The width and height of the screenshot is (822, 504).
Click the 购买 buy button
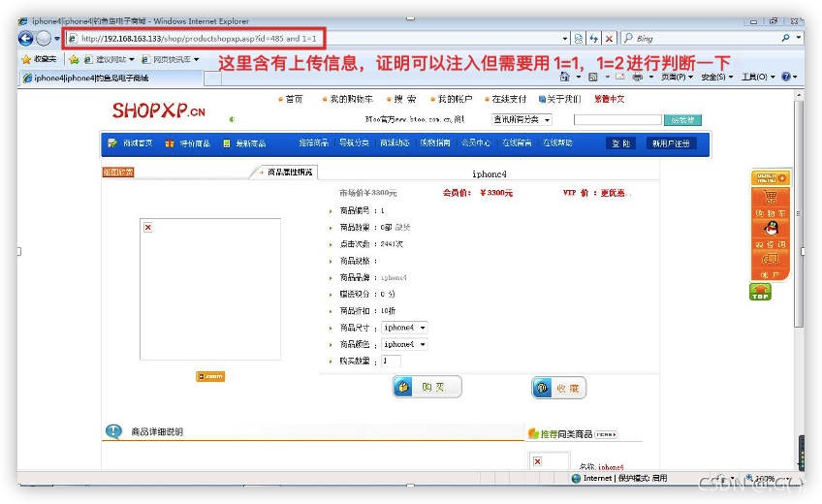(427, 387)
